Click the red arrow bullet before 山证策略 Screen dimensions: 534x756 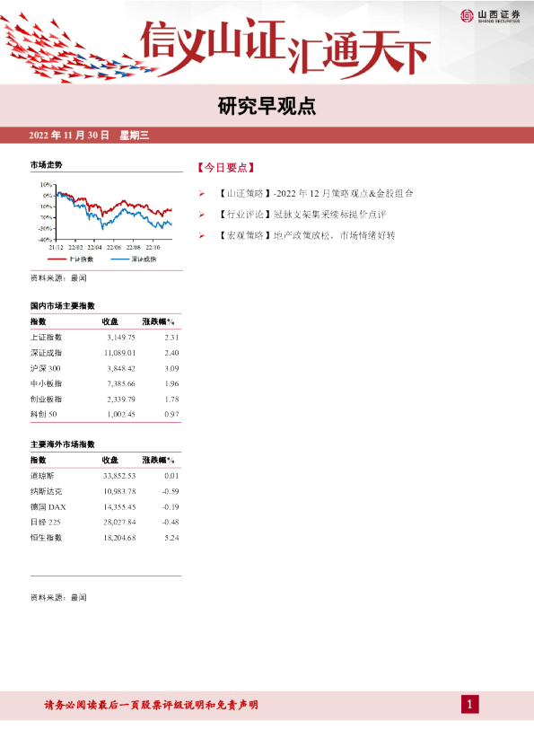point(202,194)
